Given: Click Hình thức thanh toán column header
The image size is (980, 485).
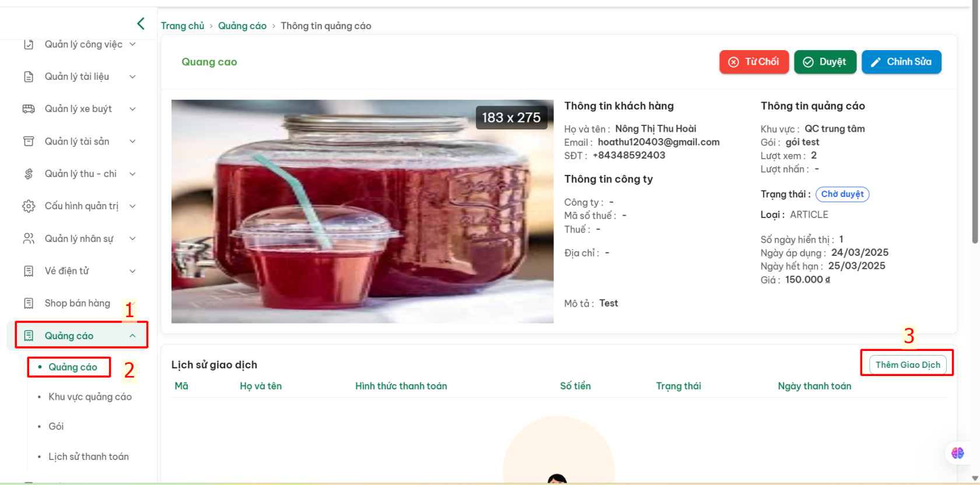Looking at the screenshot, I should [401, 386].
